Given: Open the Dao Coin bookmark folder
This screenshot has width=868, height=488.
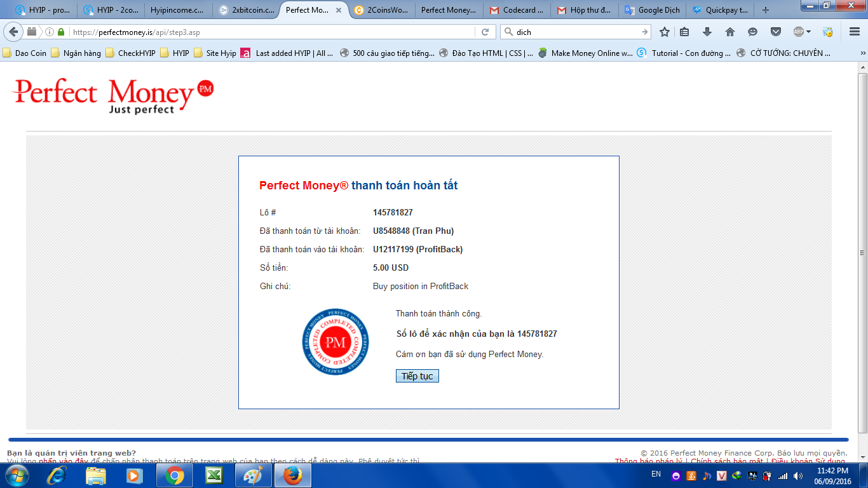Looking at the screenshot, I should [x=25, y=53].
